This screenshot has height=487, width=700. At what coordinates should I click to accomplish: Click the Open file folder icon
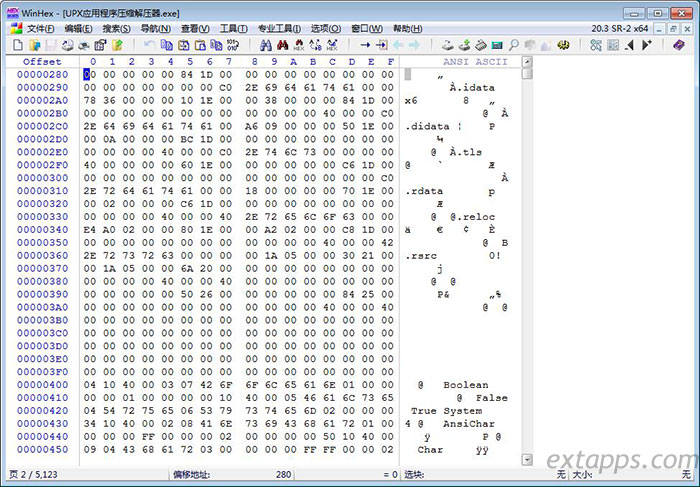(x=34, y=45)
